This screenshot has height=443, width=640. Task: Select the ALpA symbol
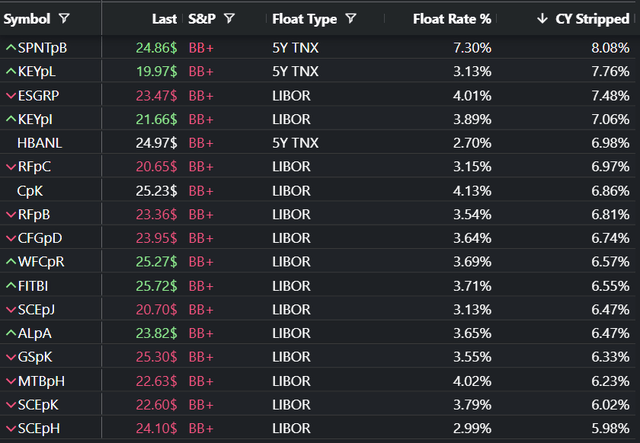pos(35,333)
